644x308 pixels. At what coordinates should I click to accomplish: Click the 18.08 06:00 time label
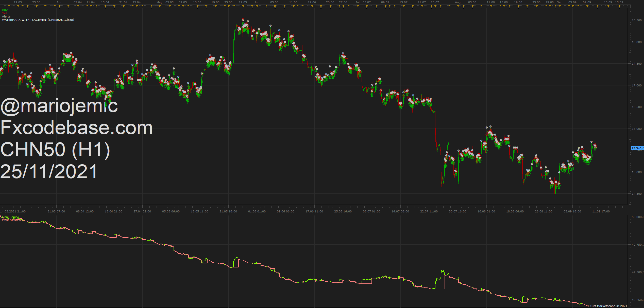[x=515, y=211]
